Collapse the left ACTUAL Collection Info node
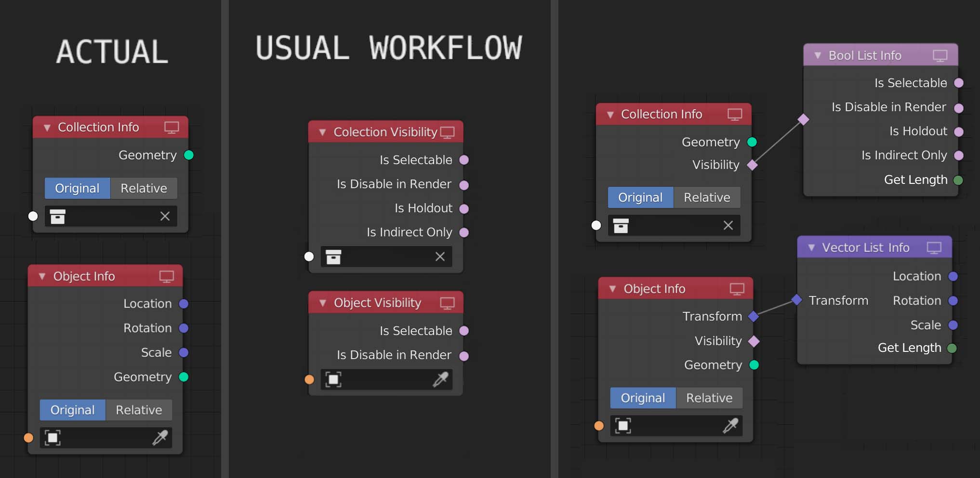This screenshot has height=478, width=980. pos(47,128)
